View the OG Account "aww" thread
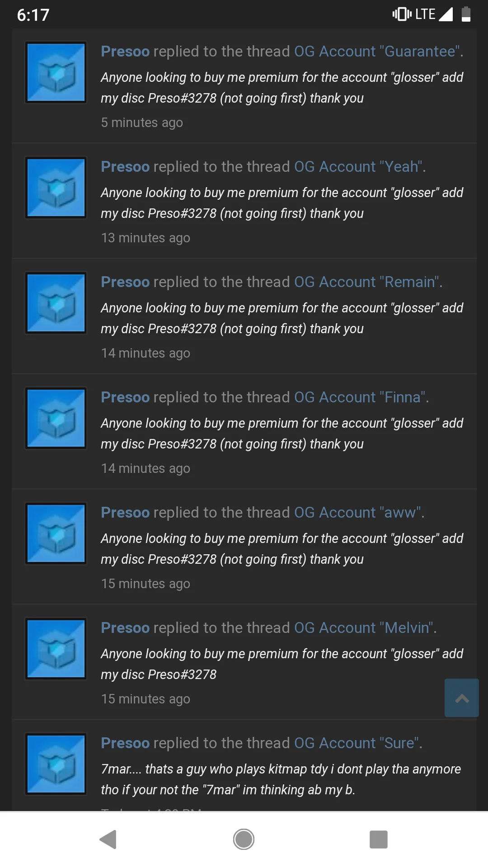 (x=358, y=513)
